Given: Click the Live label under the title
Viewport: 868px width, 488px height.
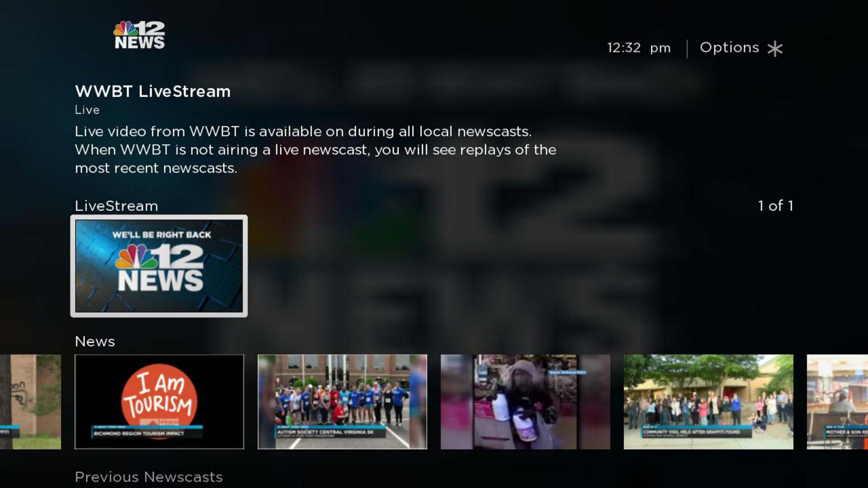Looking at the screenshot, I should pyautogui.click(x=87, y=109).
